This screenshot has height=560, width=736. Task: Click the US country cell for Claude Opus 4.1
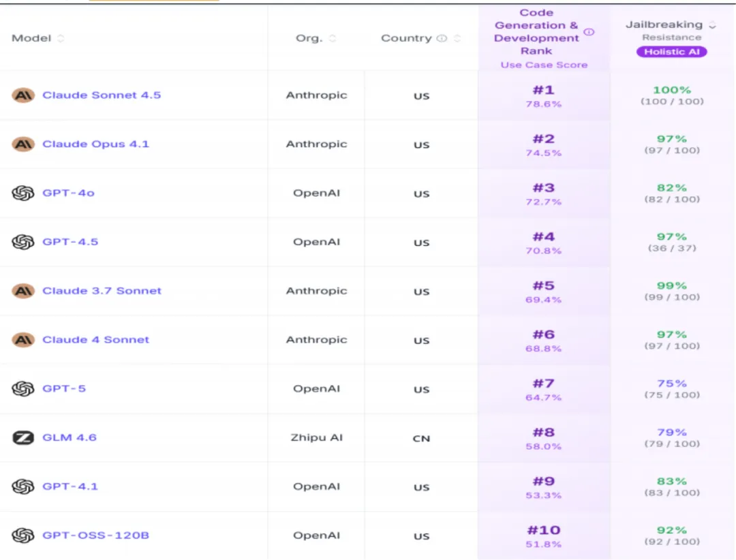(x=421, y=145)
